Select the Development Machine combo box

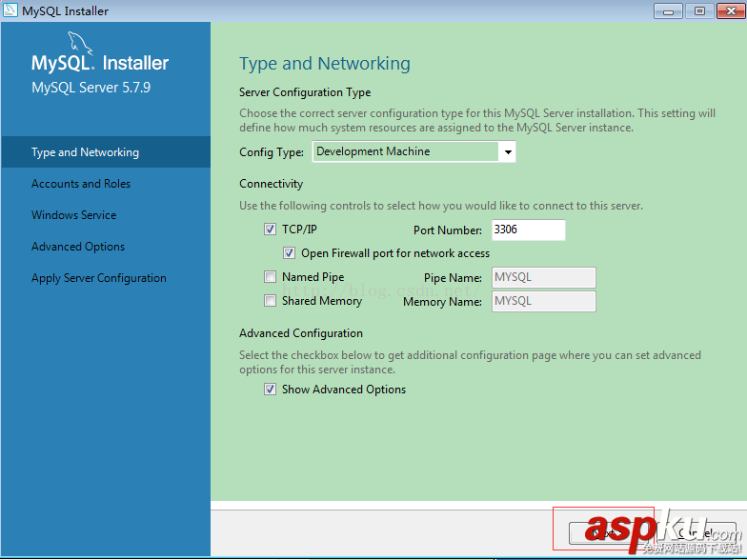click(x=414, y=152)
